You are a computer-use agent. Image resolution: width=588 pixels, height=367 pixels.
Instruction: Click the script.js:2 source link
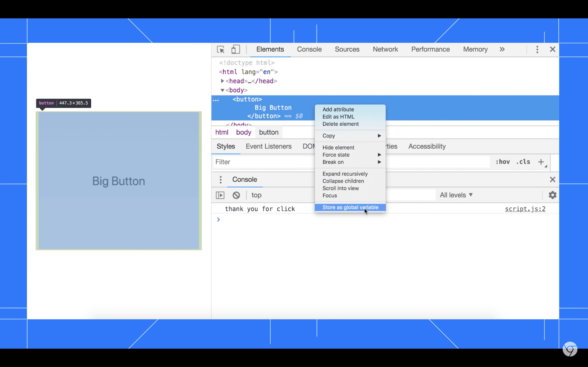525,208
